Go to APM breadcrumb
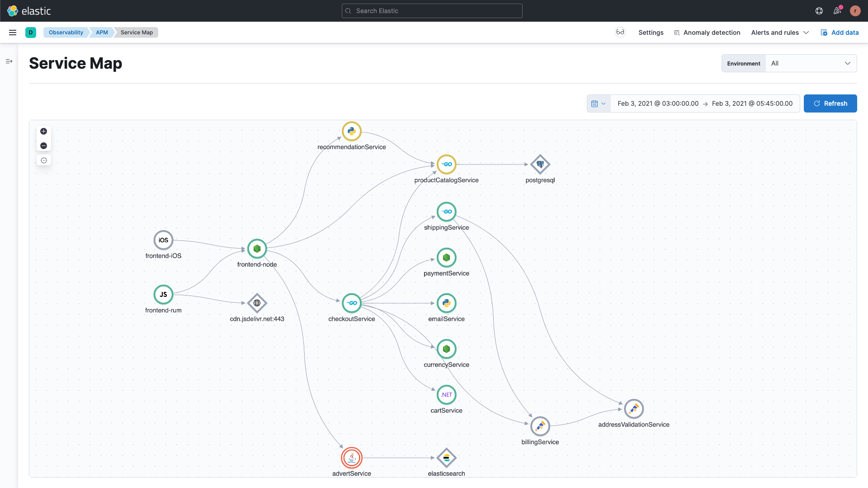Image resolution: width=868 pixels, height=488 pixels. 102,33
